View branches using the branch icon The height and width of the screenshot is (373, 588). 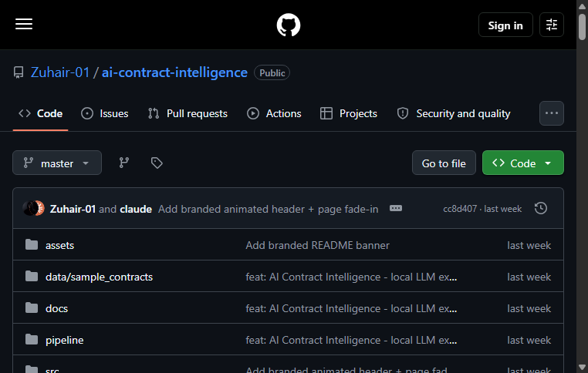point(123,163)
